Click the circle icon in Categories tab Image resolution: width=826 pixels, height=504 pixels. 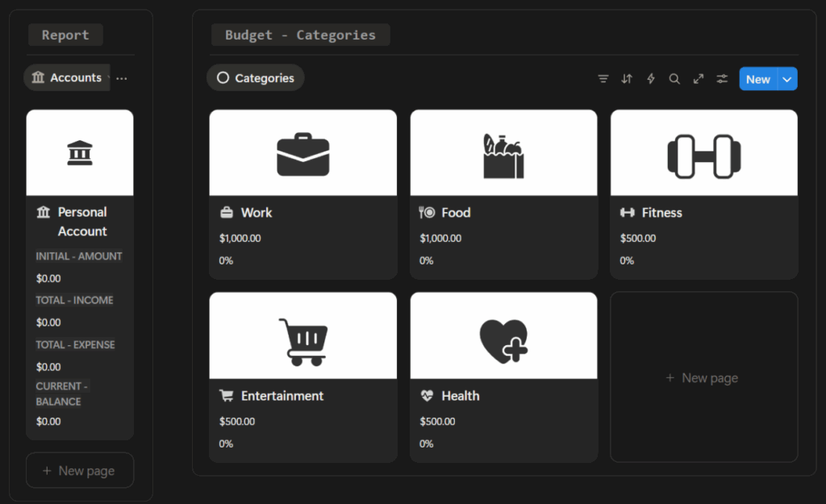(223, 78)
